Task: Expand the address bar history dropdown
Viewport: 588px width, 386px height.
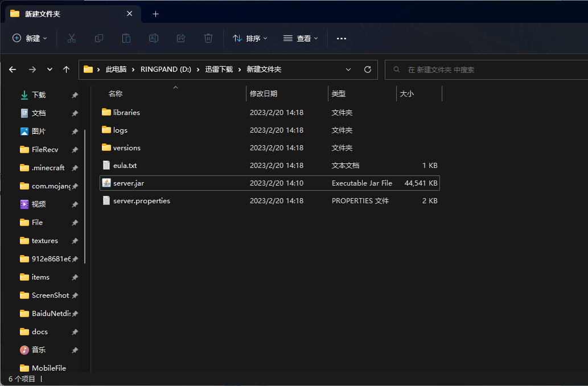Action: coord(348,69)
